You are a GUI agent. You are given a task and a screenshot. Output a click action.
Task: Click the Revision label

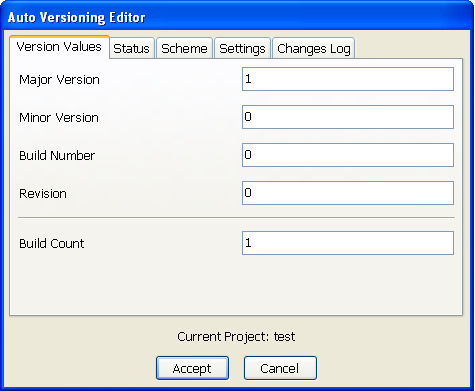pyautogui.click(x=43, y=194)
